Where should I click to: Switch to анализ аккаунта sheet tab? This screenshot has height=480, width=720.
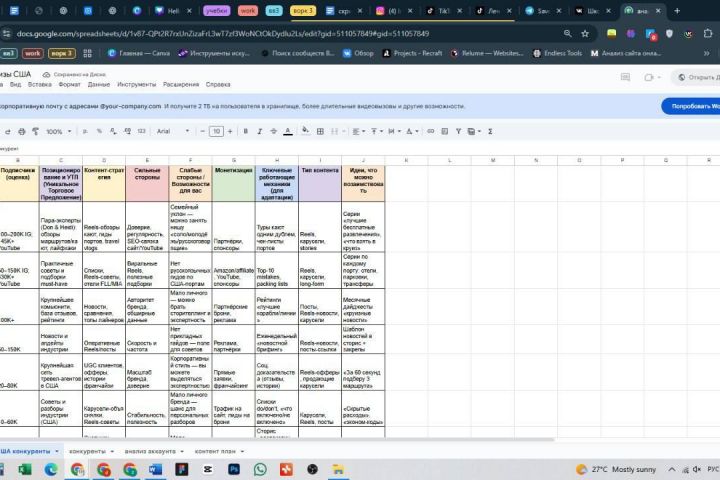coord(150,452)
